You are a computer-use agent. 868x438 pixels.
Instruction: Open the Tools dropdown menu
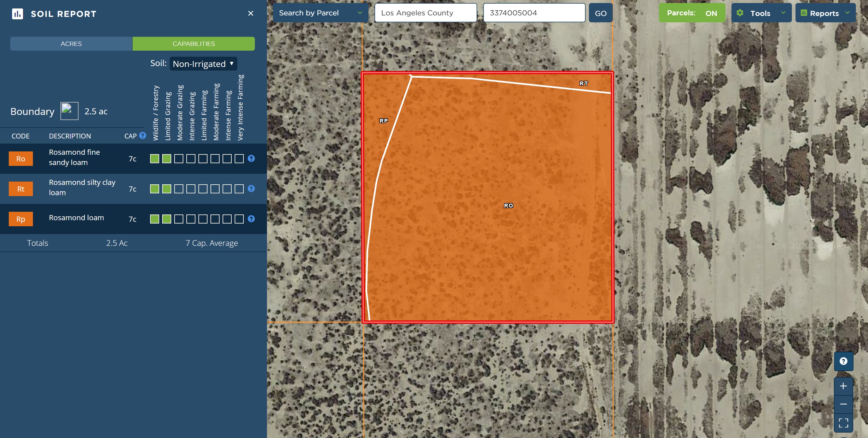tap(761, 13)
